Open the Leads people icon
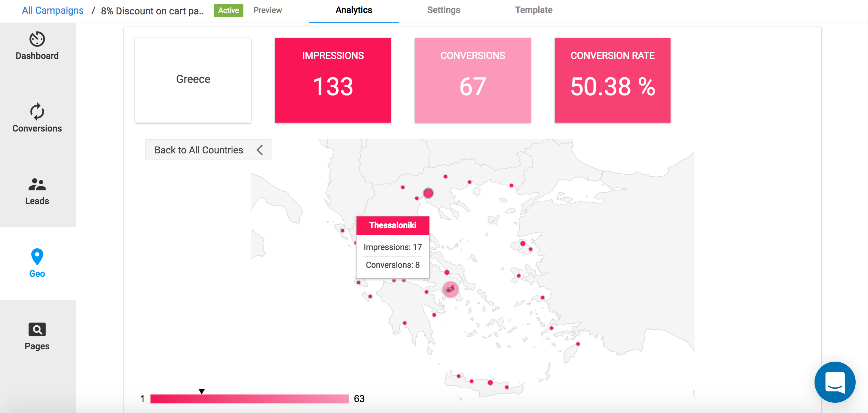Image resolution: width=868 pixels, height=413 pixels. [x=37, y=184]
